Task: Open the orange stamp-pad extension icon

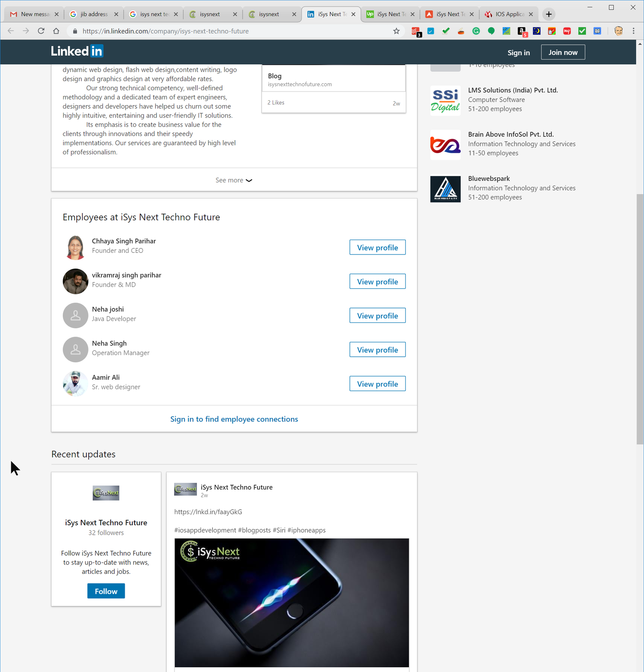Action: point(461,31)
